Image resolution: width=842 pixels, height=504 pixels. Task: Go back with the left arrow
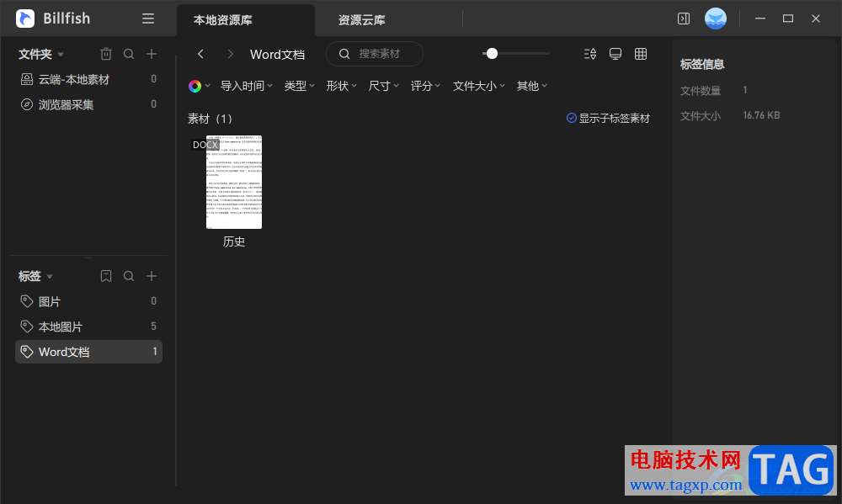point(201,54)
